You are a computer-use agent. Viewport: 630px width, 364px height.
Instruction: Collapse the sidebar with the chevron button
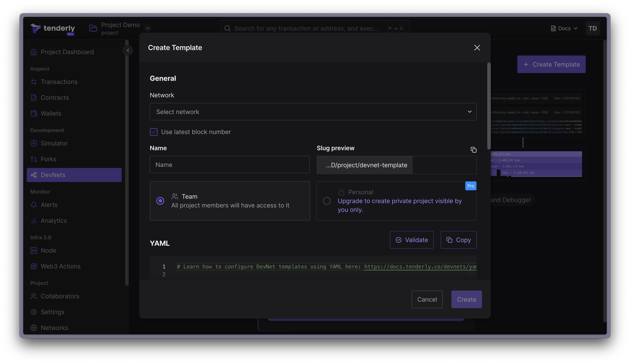[x=128, y=50]
